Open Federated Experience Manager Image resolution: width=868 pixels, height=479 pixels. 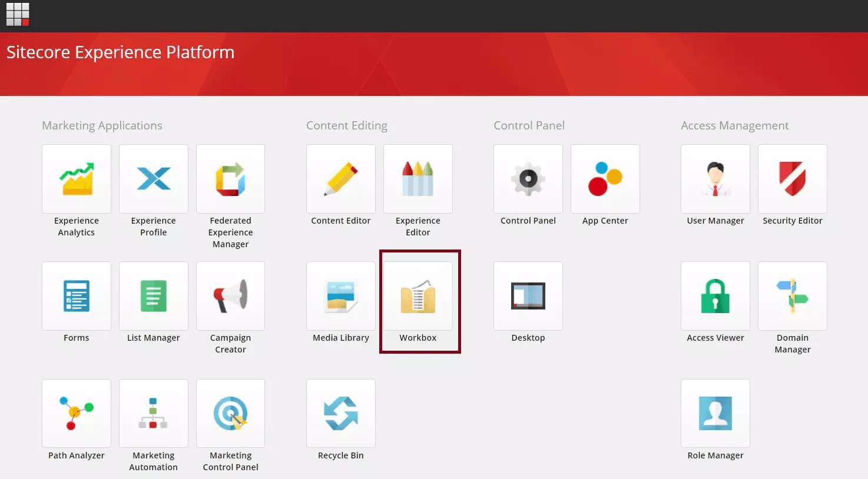pos(230,179)
